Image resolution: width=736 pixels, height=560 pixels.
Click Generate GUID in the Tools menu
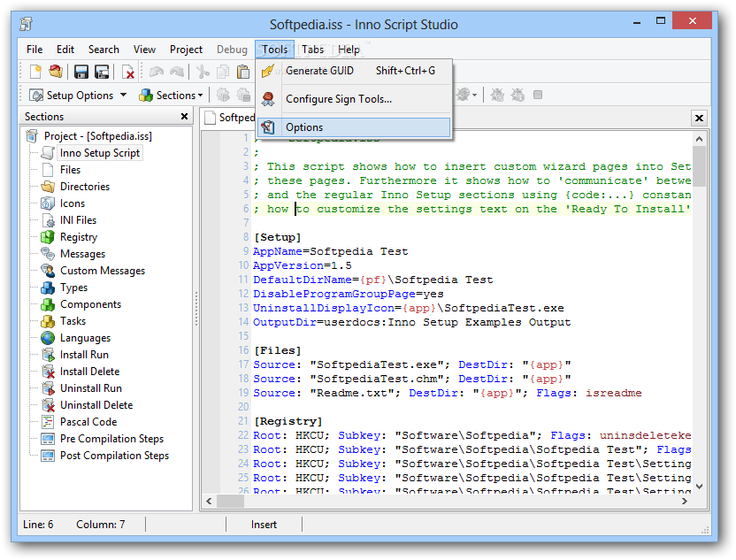coord(354,71)
